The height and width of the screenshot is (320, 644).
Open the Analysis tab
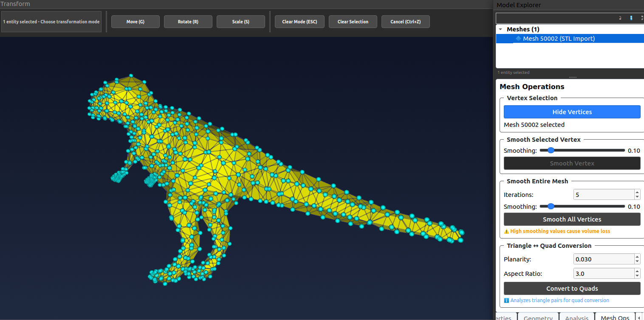(576, 317)
